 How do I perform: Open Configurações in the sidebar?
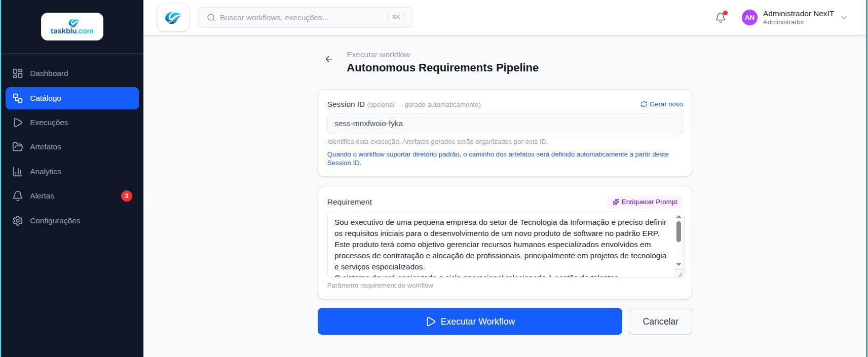tap(55, 221)
